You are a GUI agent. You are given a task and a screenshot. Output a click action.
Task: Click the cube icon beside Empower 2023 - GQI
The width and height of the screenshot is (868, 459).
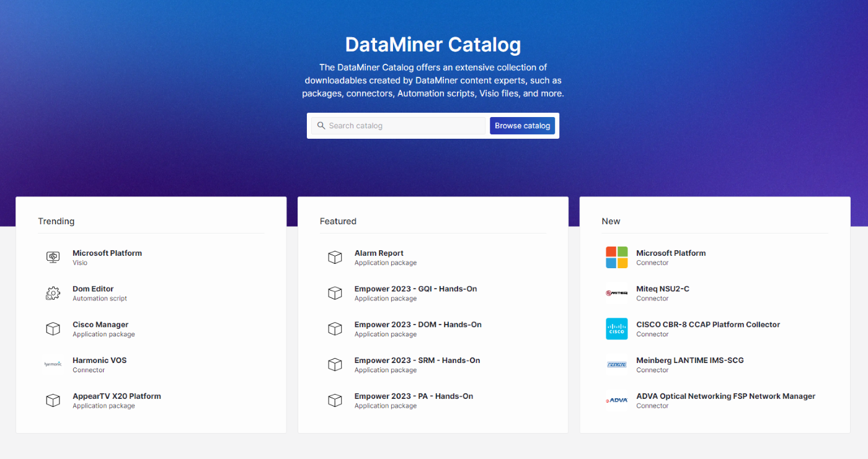335,293
